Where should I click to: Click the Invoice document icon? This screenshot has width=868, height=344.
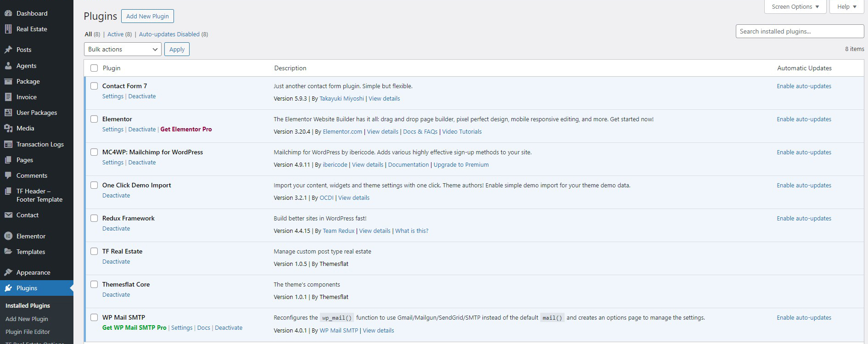click(x=8, y=97)
